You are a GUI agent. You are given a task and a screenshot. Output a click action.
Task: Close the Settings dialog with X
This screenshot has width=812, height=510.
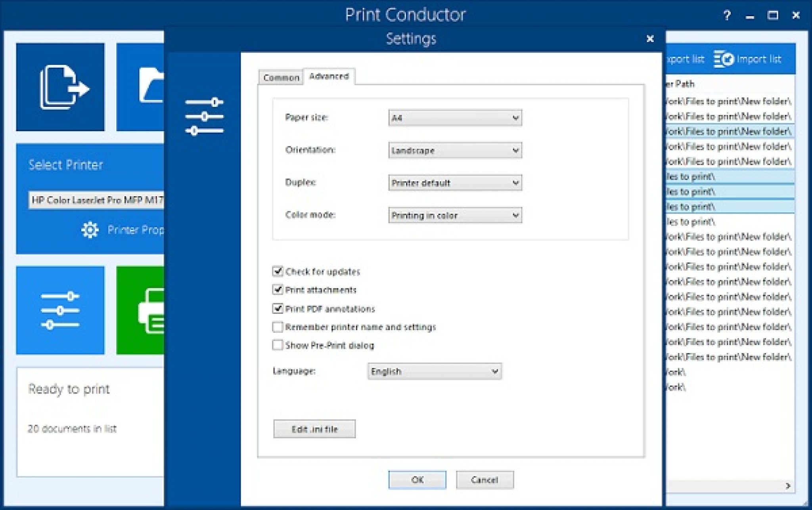(650, 39)
